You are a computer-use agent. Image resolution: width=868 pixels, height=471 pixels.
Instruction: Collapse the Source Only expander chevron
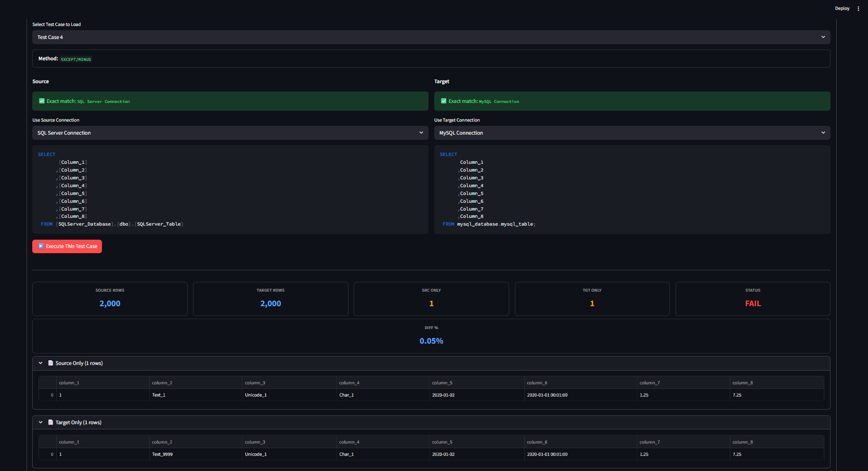click(x=41, y=363)
